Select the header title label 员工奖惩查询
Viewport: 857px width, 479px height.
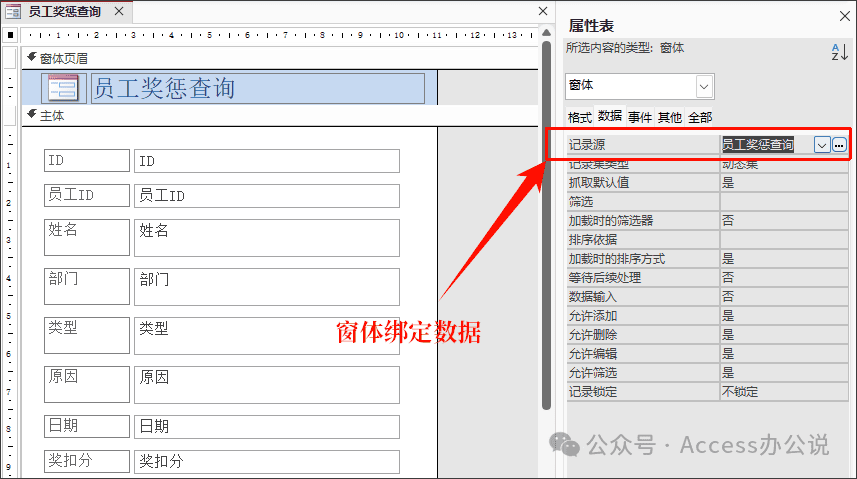click(x=257, y=88)
